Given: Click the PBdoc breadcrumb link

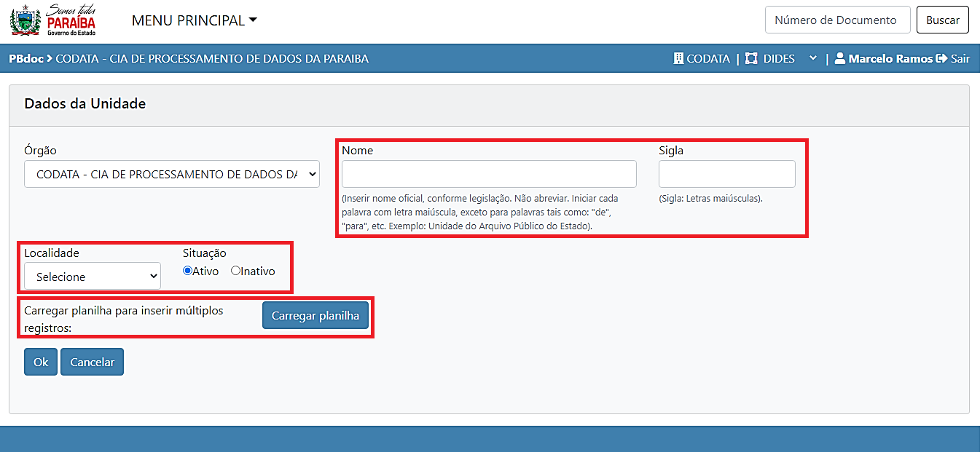Looking at the screenshot, I should [26, 58].
